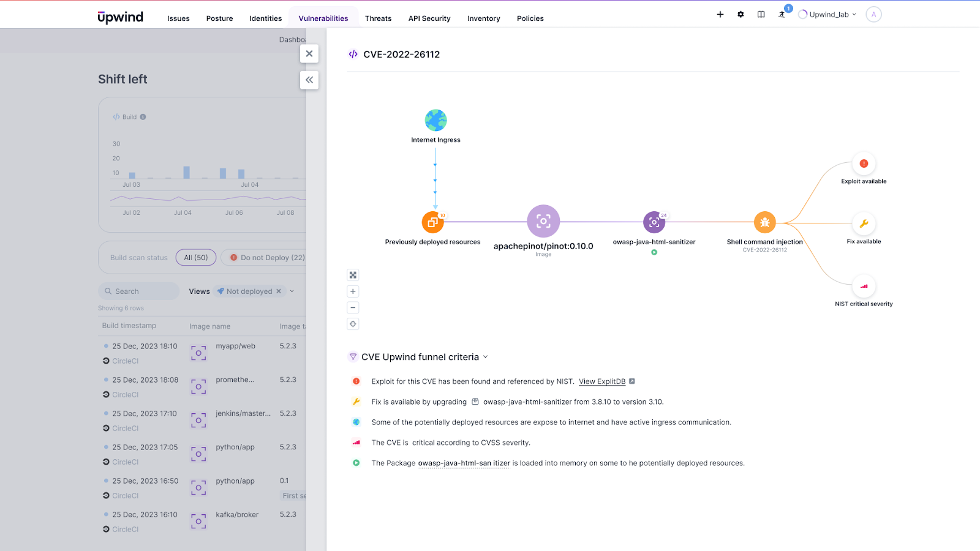Open Upwind_lab organization dropdown

(x=827, y=14)
